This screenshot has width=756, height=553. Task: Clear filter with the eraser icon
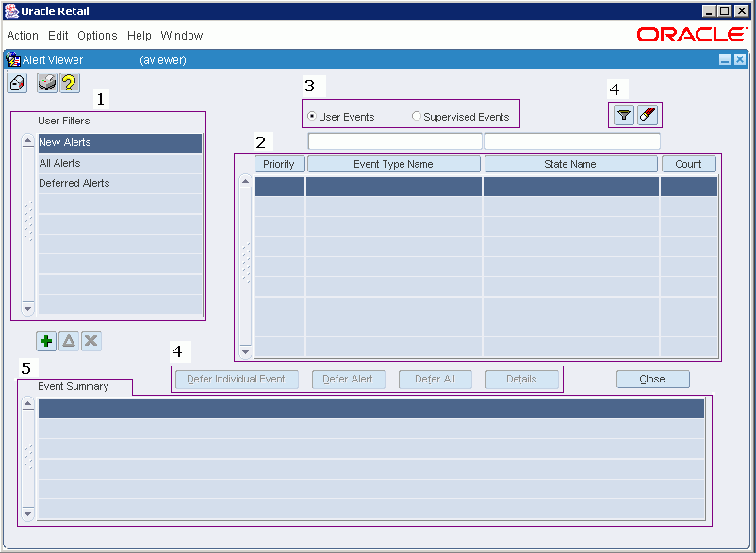pos(648,115)
